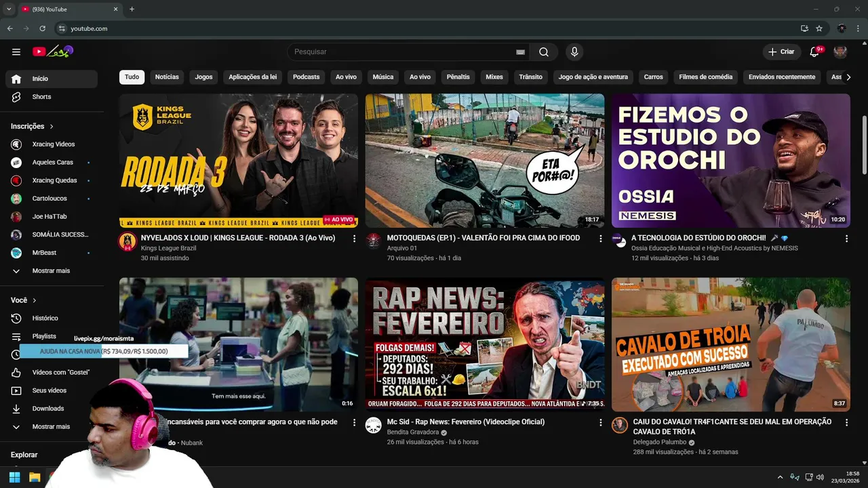Screen dimensions: 868x488
Task: Open Kings League Rodada 3 thumbnail
Action: tap(239, 161)
